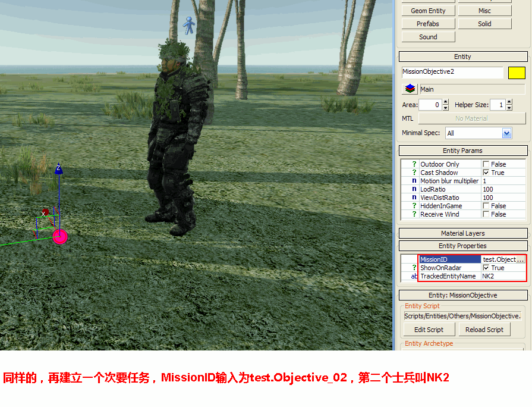
Task: Click question mark icon beside ShowOnRadar
Action: click(414, 268)
